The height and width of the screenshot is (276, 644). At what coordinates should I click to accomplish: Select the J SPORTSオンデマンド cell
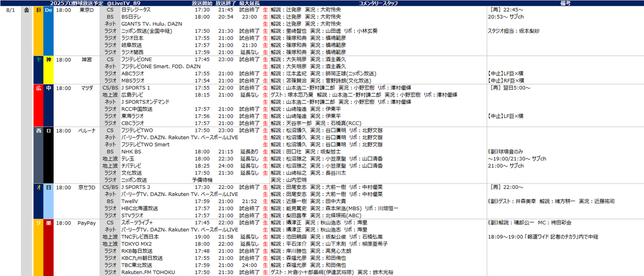coord(145,101)
